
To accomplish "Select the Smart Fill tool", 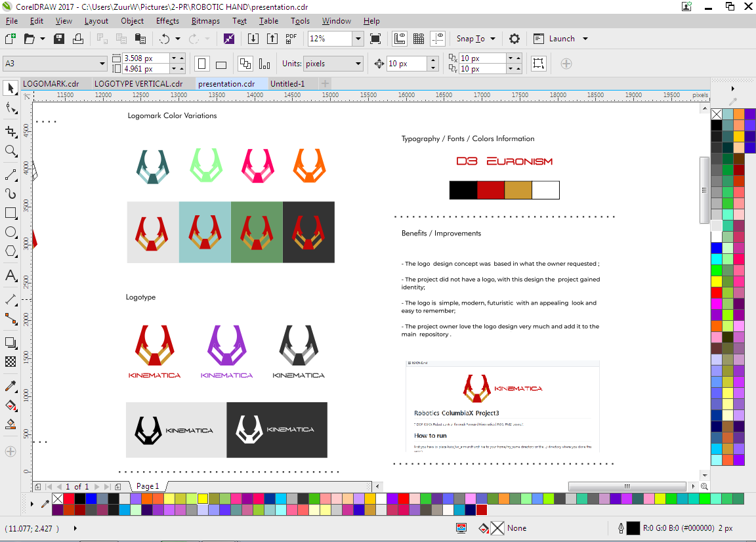I will tap(10, 425).
